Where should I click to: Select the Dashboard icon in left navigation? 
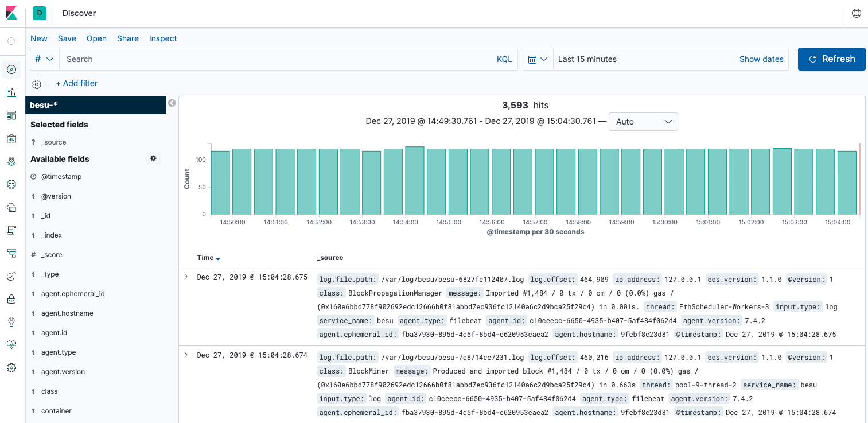pyautogui.click(x=11, y=115)
